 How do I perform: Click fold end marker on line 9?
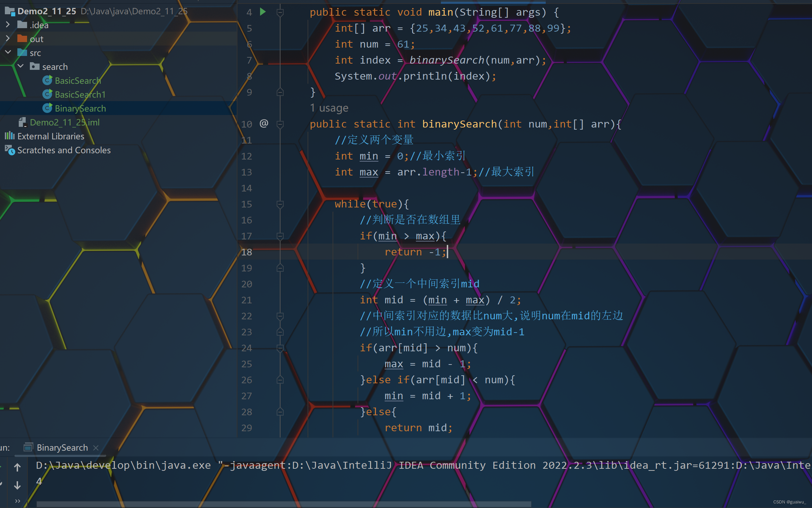(x=280, y=92)
